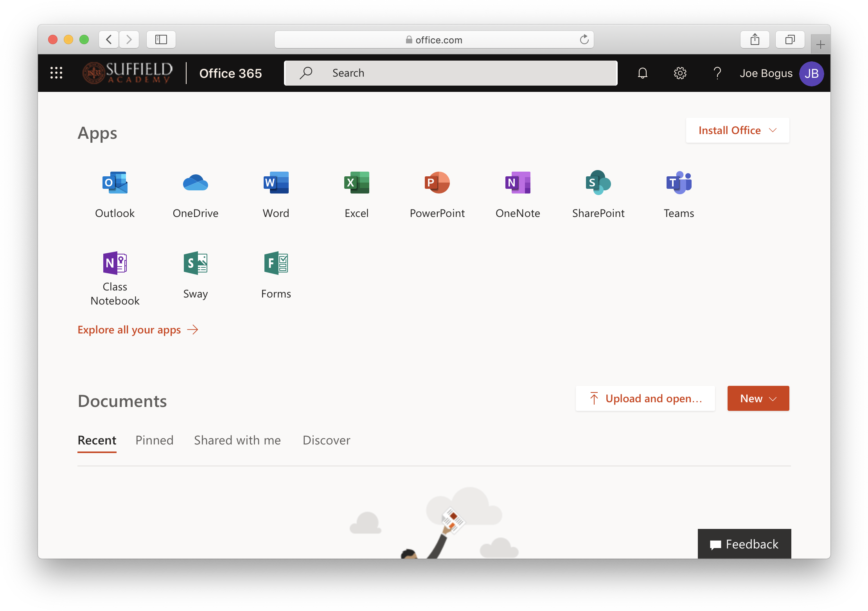Image resolution: width=868 pixels, height=611 pixels.
Task: Click the Office 365 title link
Action: pos(230,73)
